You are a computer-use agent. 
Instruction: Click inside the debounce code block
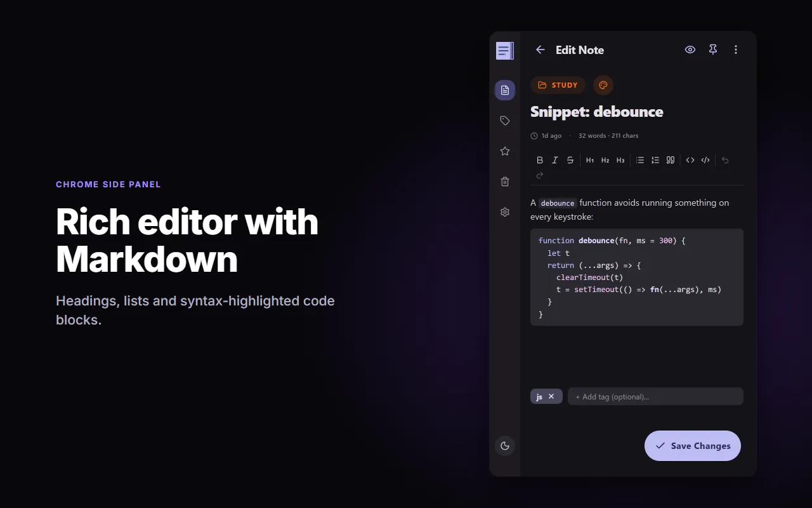point(637,277)
